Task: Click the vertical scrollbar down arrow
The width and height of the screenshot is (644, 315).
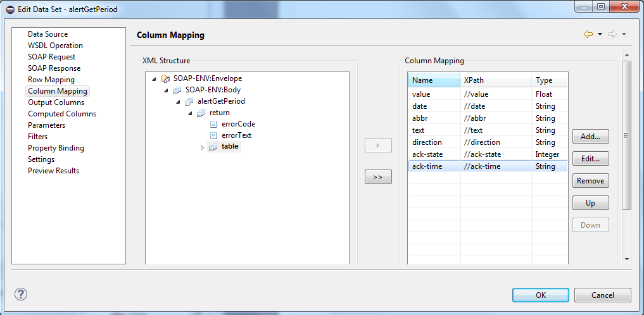Action: click(626, 259)
